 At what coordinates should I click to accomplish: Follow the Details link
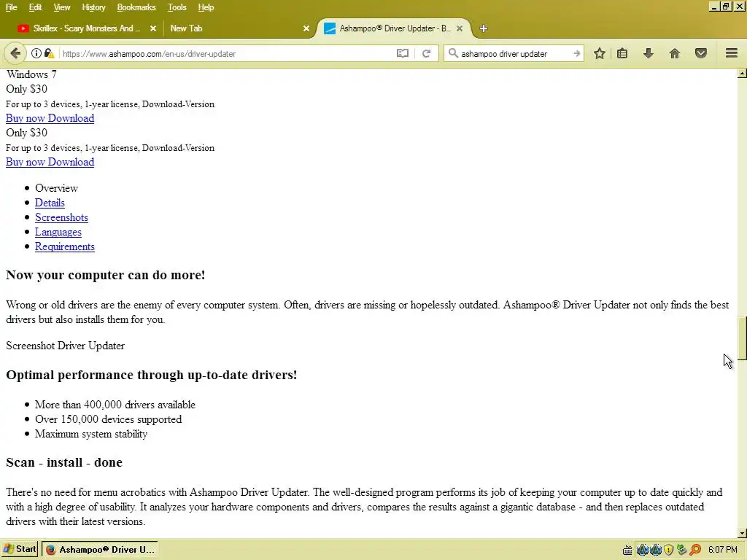pos(50,203)
